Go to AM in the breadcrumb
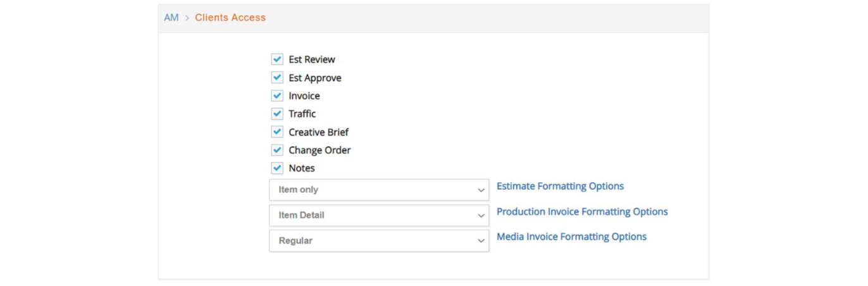The image size is (868, 286). [171, 18]
